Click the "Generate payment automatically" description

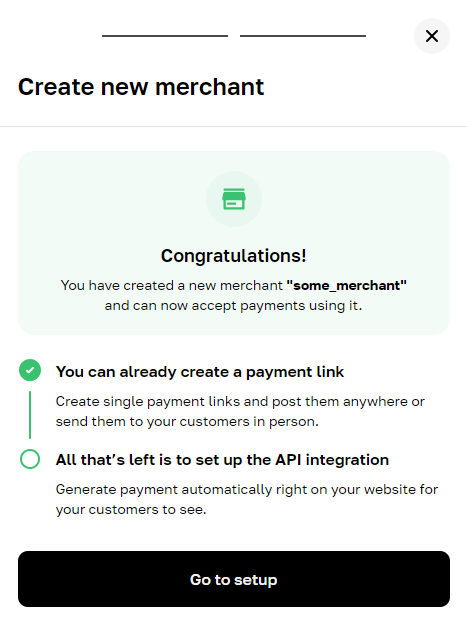point(247,499)
